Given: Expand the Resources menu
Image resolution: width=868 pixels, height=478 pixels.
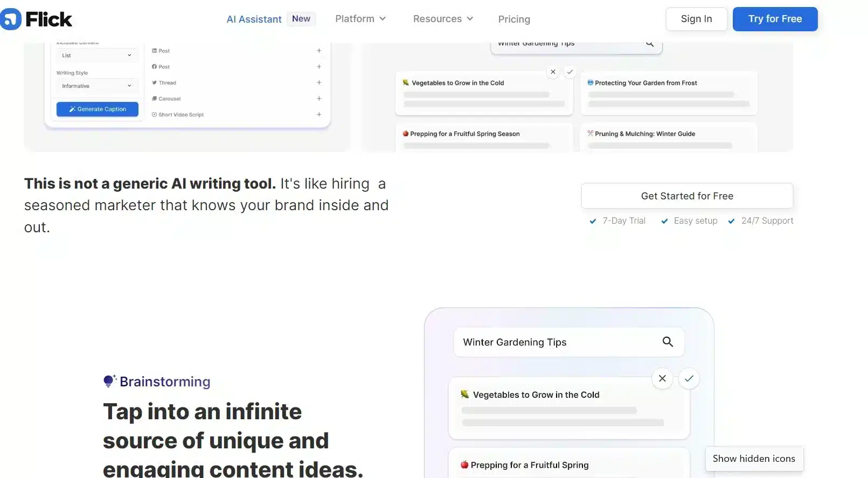Looking at the screenshot, I should (x=443, y=19).
